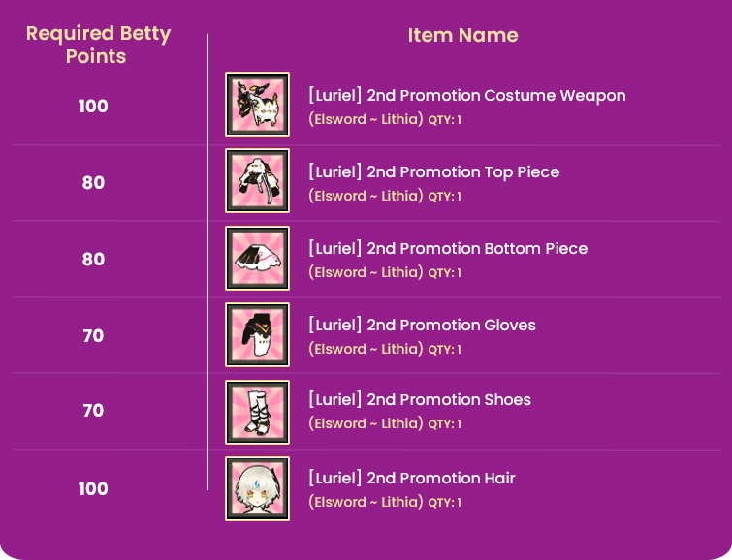Select the Costume Weapon item name text

pos(466,96)
